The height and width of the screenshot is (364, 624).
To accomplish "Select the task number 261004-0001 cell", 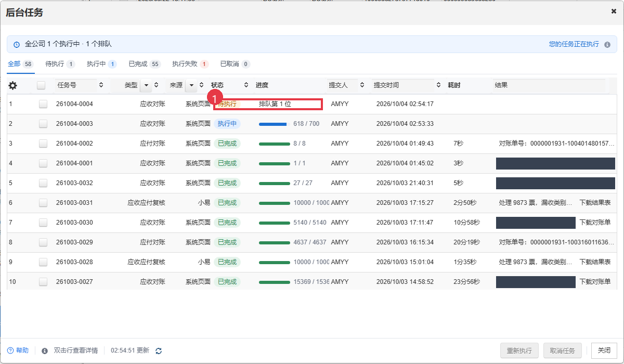I will 74,163.
